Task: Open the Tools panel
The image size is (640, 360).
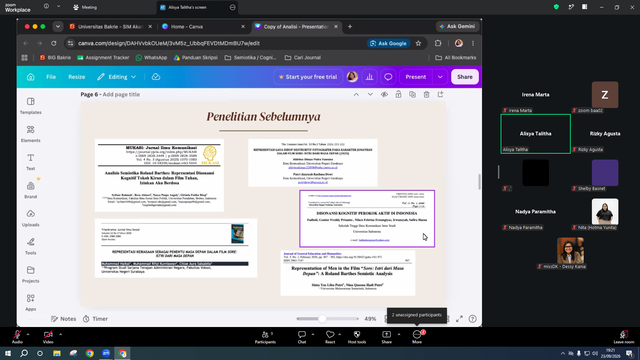Action: 31,246
